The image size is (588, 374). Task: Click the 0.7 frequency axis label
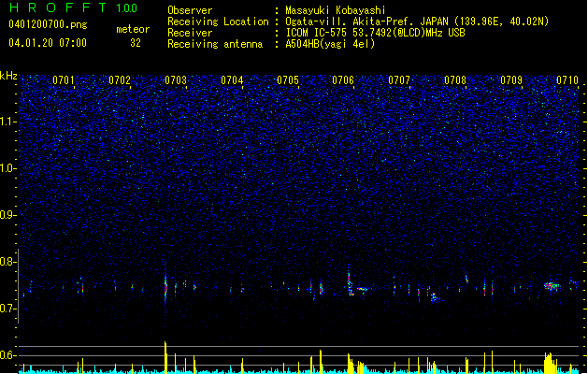[x=8, y=309]
